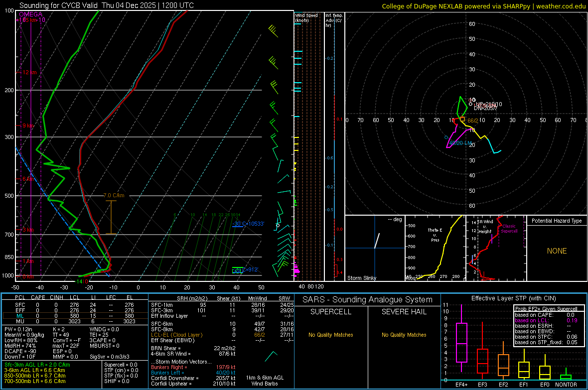Image resolution: width=588 pixels, height=390 pixels.
Task: Select the magenta 'Classic Supercell' label
Action: point(509,229)
